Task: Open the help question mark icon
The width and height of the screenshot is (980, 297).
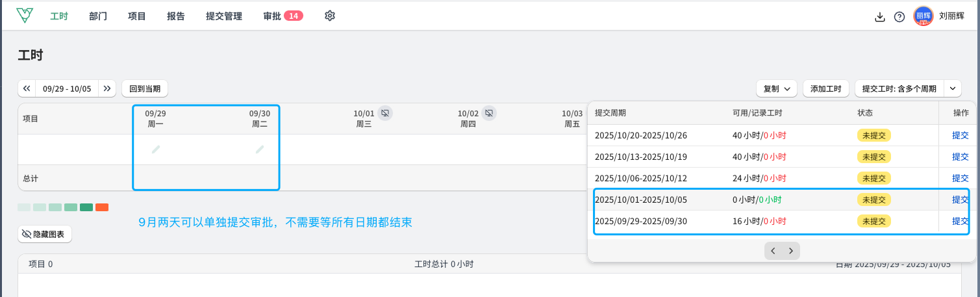Action: (x=899, y=17)
